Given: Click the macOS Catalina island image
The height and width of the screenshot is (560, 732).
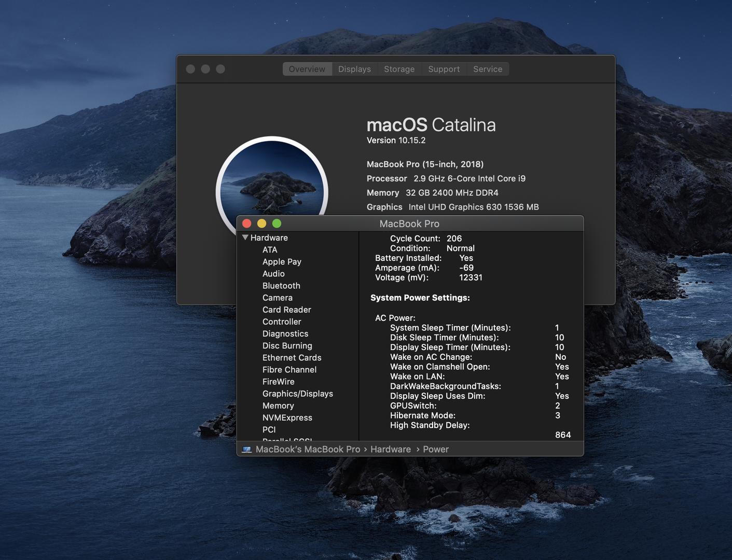Looking at the screenshot, I should click(272, 176).
